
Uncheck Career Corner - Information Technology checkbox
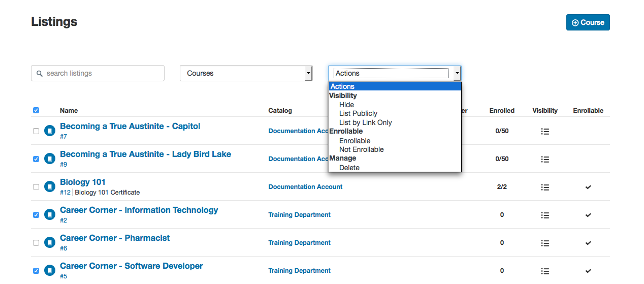coord(36,215)
